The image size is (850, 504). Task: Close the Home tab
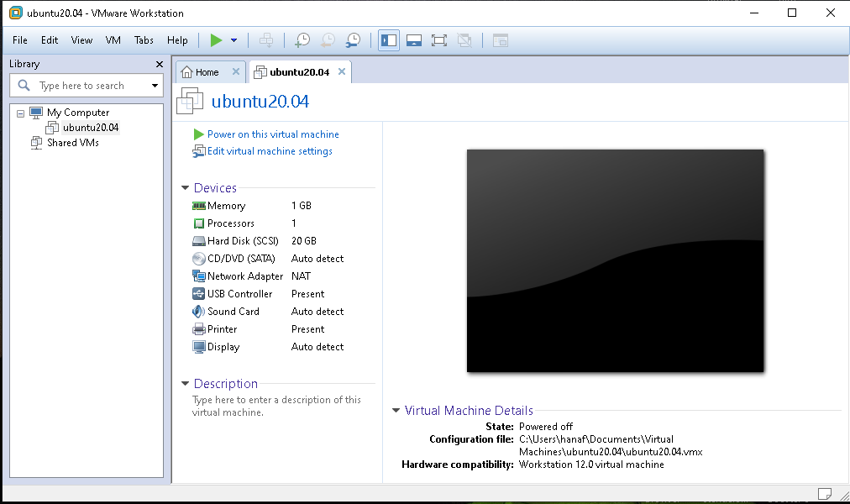236,71
